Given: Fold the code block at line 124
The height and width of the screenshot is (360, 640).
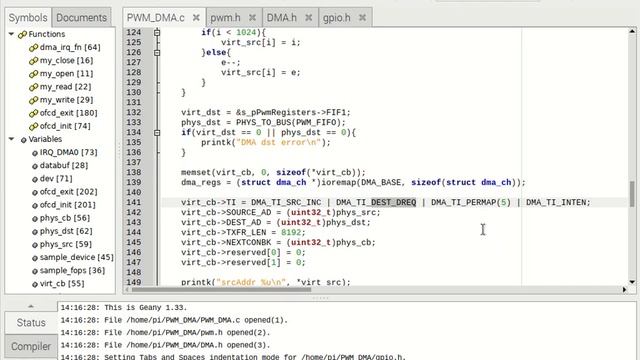Looking at the screenshot, I should click(157, 32).
